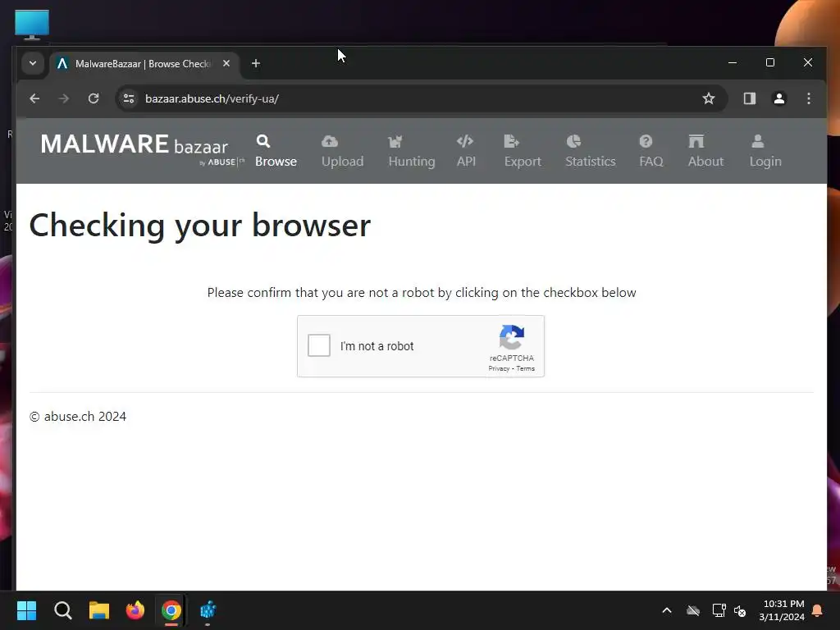Open the Browse nav item
This screenshot has height=630, width=840.
276,151
